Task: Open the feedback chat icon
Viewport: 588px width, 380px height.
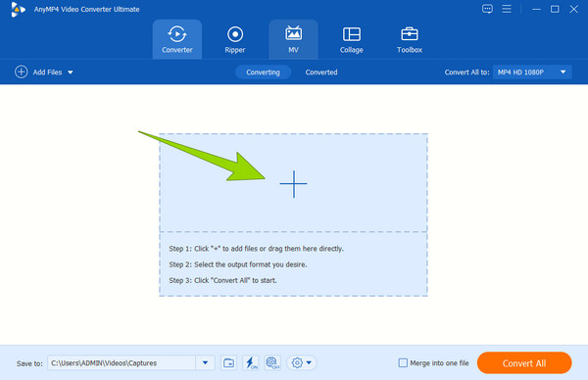Action: pos(487,9)
